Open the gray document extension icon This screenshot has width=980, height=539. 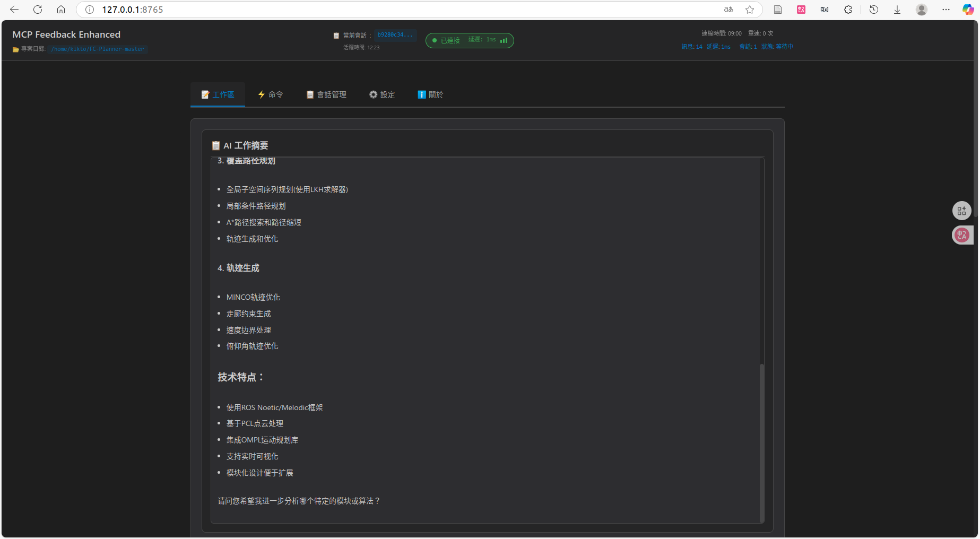pos(778,10)
